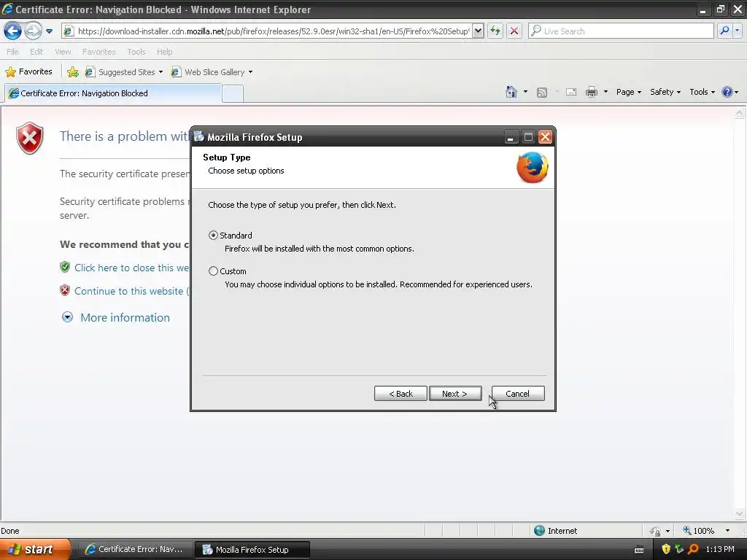Select the Standard setup radio button

[x=214, y=236]
